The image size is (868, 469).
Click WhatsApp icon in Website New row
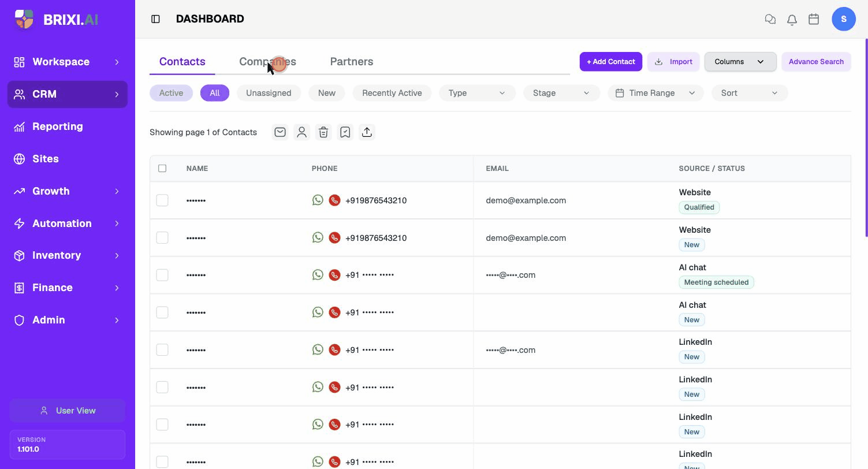pos(318,237)
